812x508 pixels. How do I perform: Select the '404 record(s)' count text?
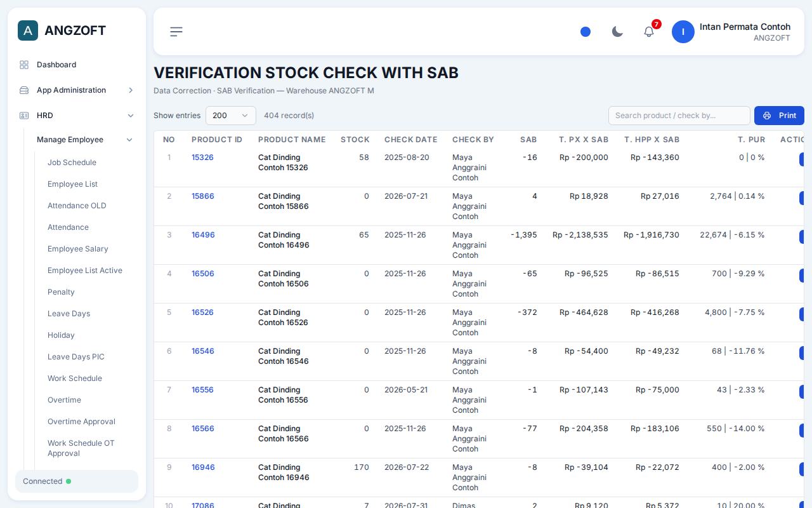(x=289, y=116)
